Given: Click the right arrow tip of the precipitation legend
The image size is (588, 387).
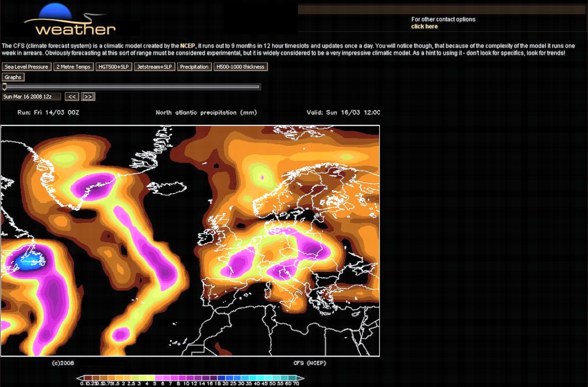Looking at the screenshot, I should (x=302, y=378).
